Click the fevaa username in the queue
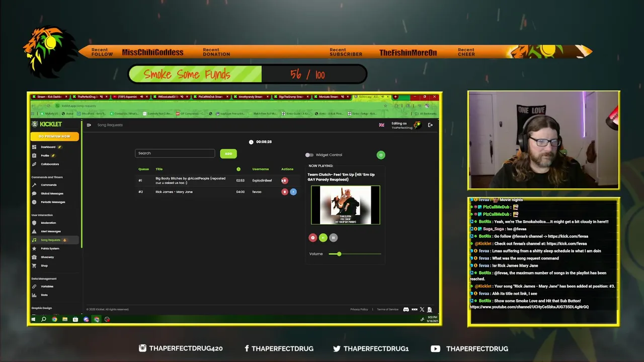 pyautogui.click(x=257, y=192)
